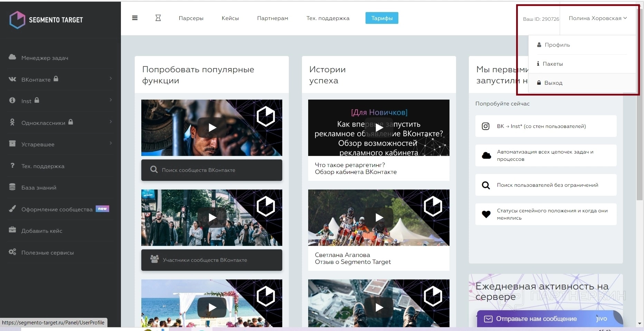The image size is (644, 331).
Task: Click Статусы семейного положения link
Action: 546,214
